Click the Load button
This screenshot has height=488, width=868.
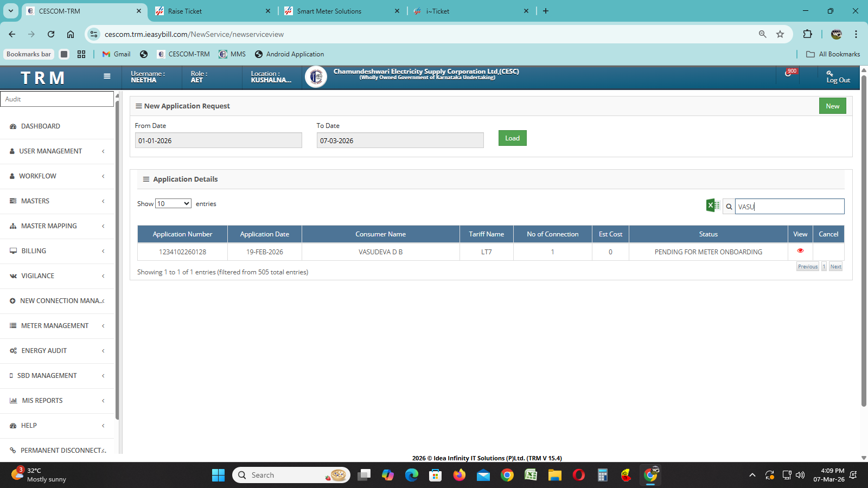coord(512,138)
